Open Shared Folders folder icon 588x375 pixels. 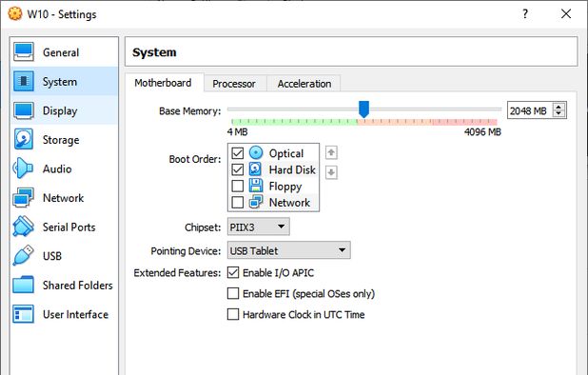pyautogui.click(x=23, y=285)
